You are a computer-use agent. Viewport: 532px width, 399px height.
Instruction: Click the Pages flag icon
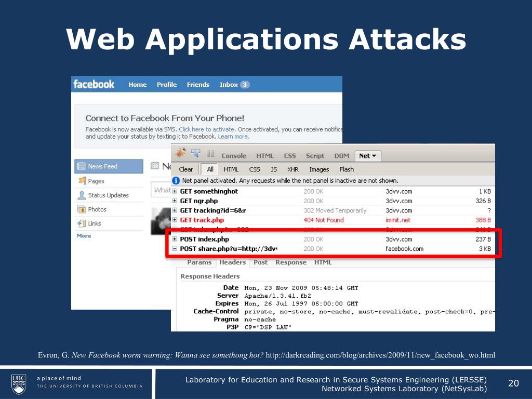[x=82, y=180]
